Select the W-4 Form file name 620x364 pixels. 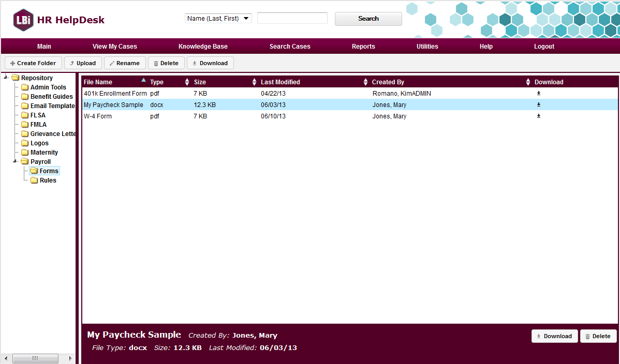coord(98,116)
